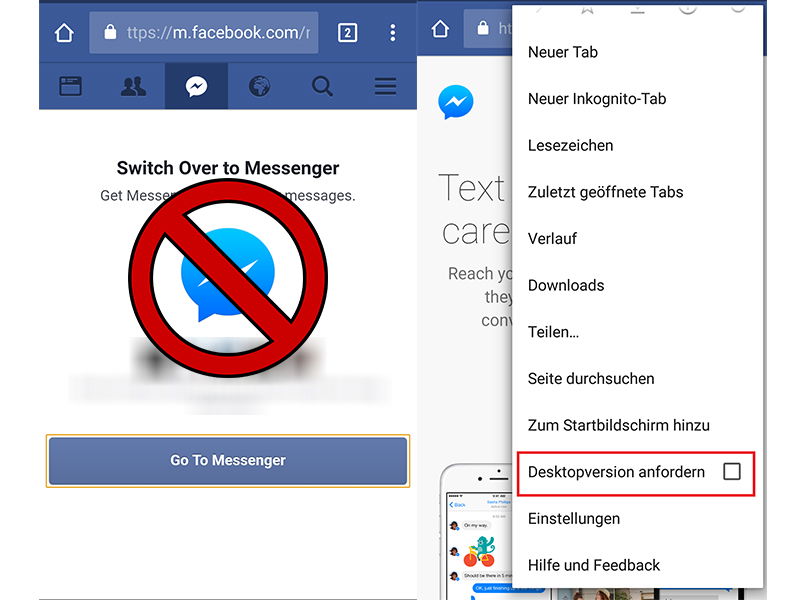Click the blue Messenger logo on right page
Viewport: 800px width, 600px height.
click(x=456, y=102)
